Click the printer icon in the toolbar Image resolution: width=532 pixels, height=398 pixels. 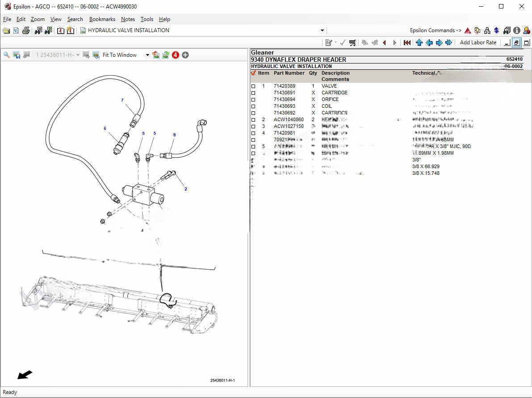pos(26,30)
